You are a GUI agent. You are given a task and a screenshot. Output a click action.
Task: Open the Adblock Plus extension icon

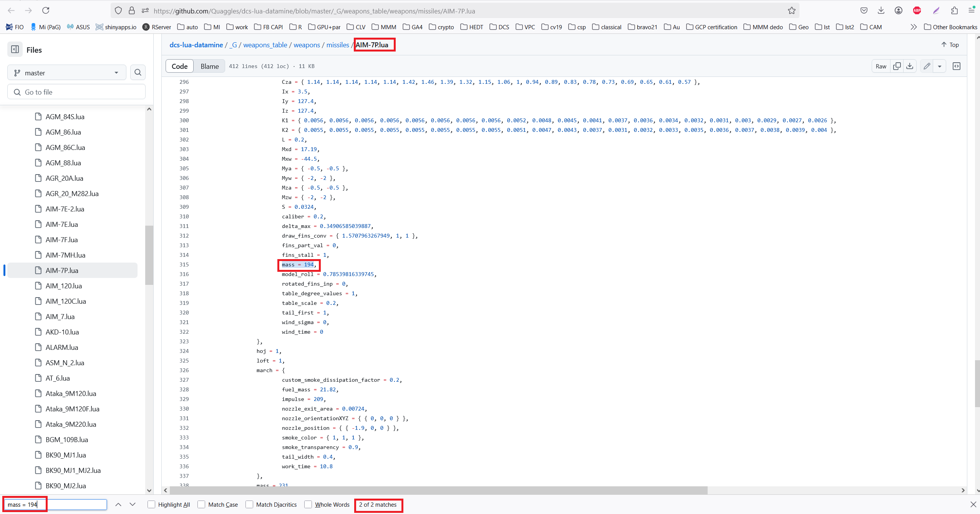click(917, 10)
